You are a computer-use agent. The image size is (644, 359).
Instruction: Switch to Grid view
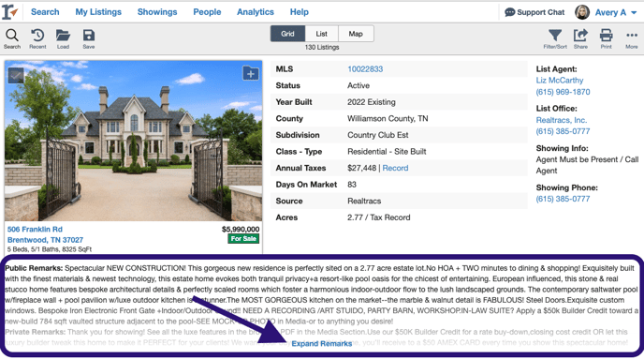pyautogui.click(x=287, y=34)
